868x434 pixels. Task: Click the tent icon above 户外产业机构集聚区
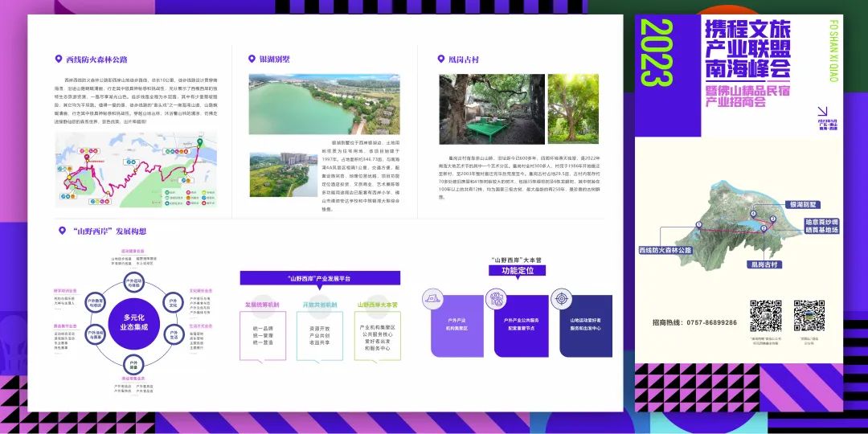tap(434, 298)
